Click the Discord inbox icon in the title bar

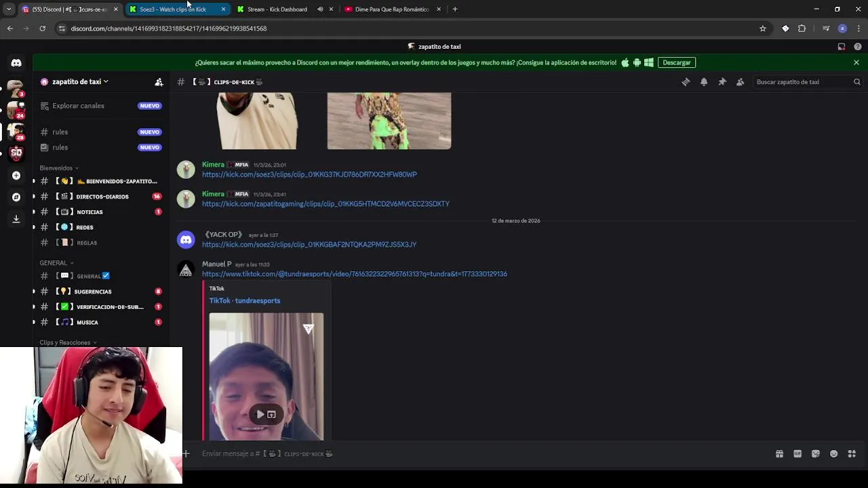click(842, 47)
